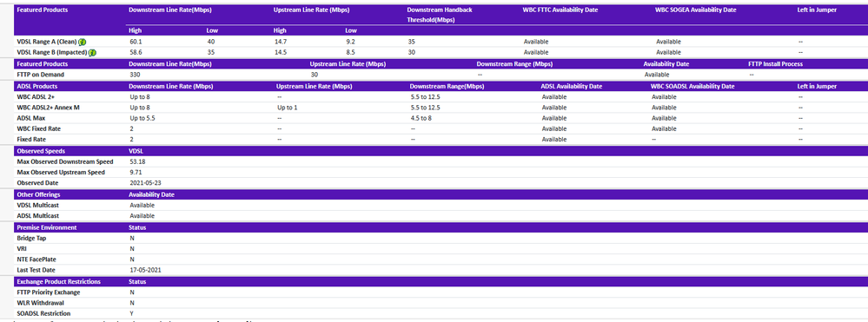Click the Observed Speeds section header

coord(41,150)
